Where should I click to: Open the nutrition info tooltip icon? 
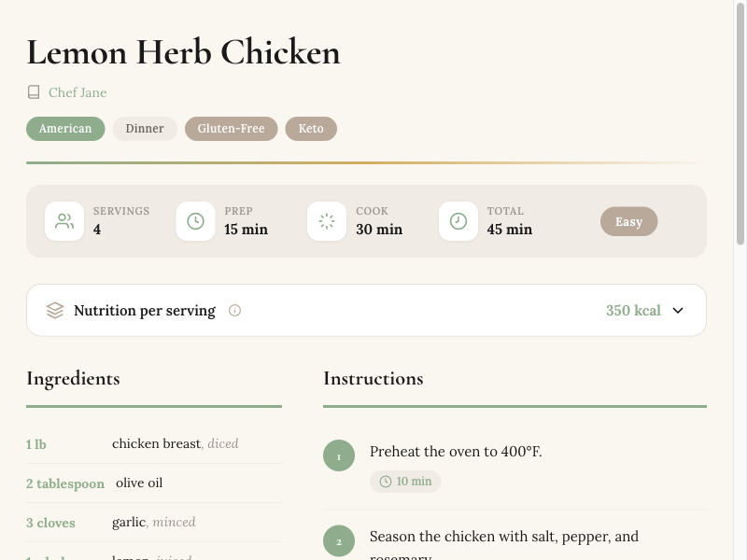(x=234, y=310)
